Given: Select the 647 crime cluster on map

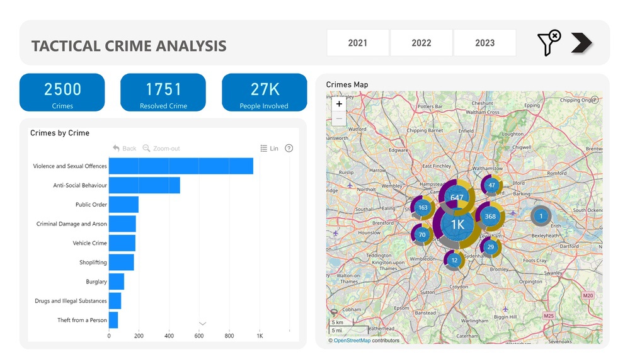Looking at the screenshot, I should (457, 197).
